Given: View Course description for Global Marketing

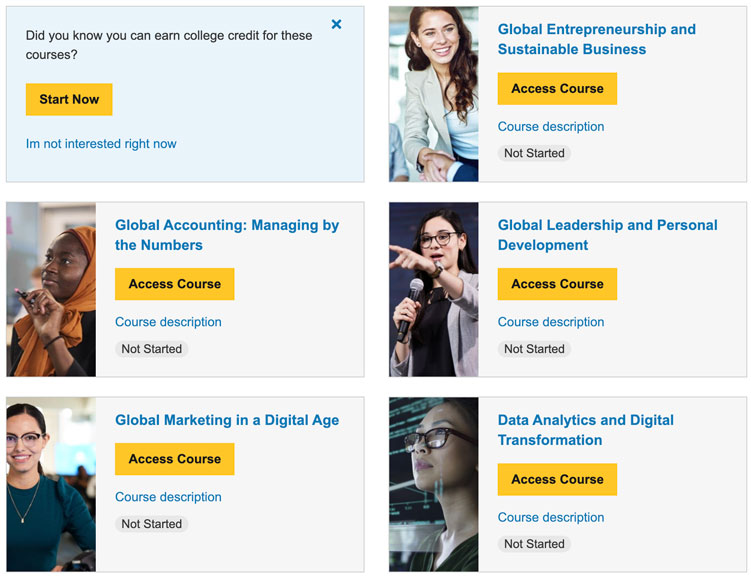Looking at the screenshot, I should coord(168,497).
